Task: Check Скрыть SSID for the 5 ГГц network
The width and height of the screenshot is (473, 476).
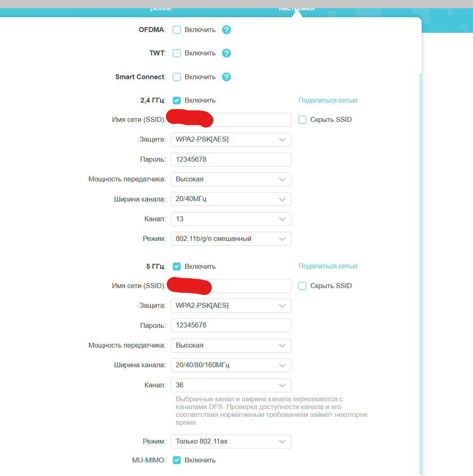Action: click(303, 286)
